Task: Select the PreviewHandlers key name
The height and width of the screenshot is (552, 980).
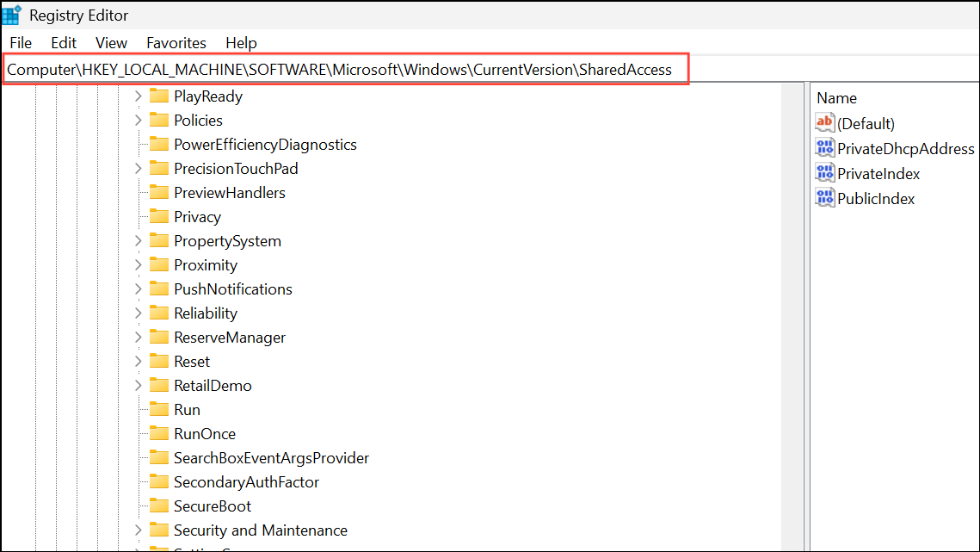Action: pyautogui.click(x=230, y=192)
